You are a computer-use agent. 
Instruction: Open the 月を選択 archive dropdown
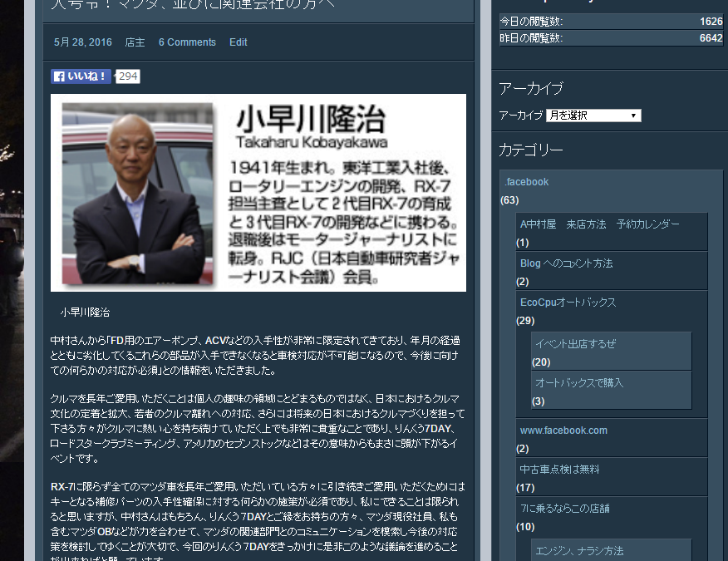(x=593, y=115)
